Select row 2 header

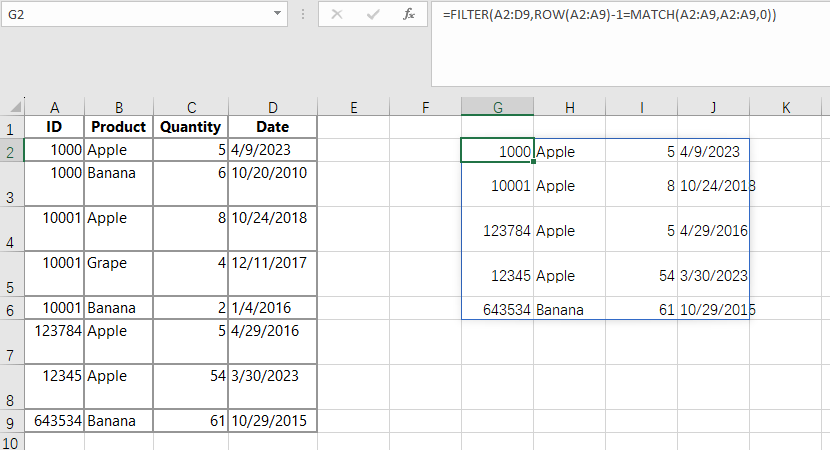(12, 150)
